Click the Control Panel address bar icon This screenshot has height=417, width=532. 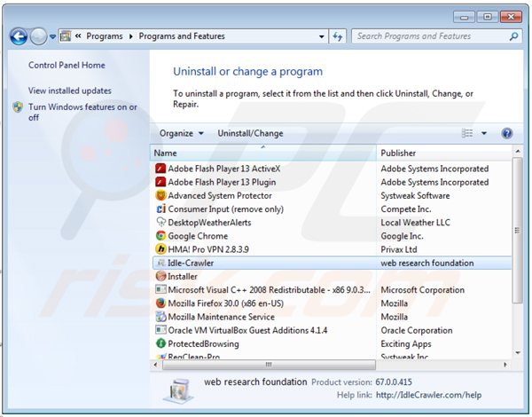66,36
